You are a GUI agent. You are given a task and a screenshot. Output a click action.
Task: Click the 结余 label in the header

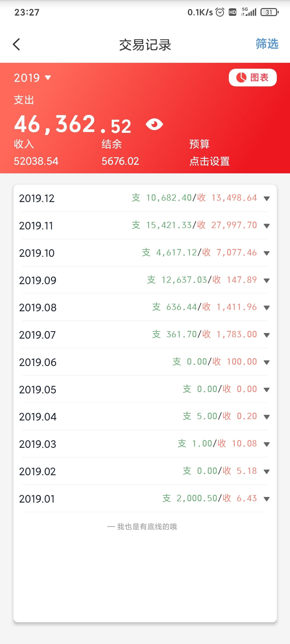coord(112,144)
